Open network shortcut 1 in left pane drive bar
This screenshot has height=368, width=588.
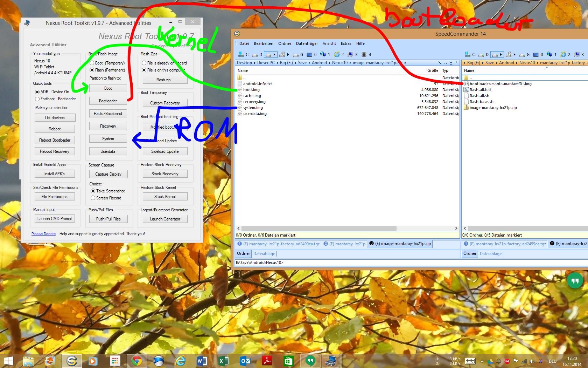pyautogui.click(x=325, y=55)
